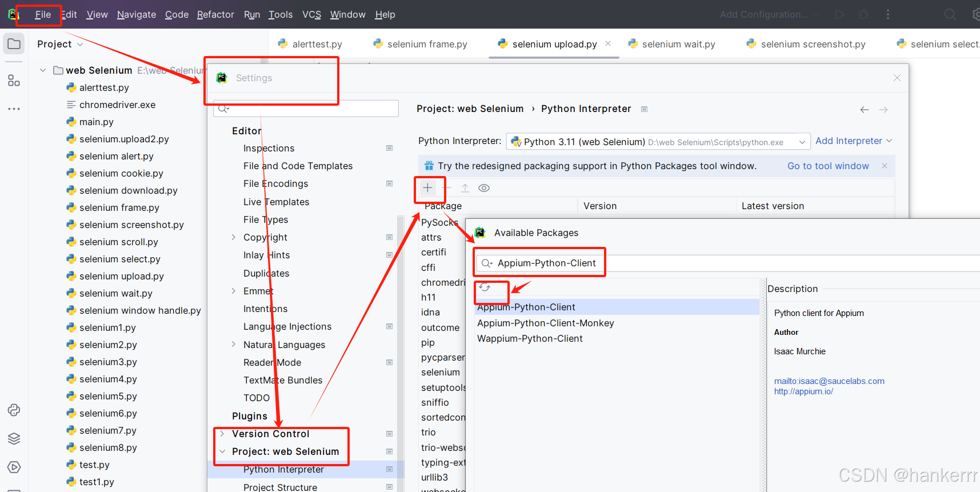The width and height of the screenshot is (980, 492).
Task: Click the plus icon to install a package
Action: point(427,188)
